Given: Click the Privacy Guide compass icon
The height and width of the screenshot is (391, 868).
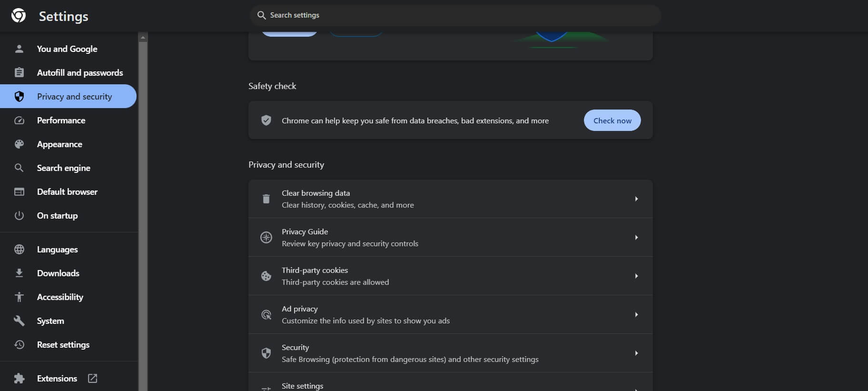Looking at the screenshot, I should (x=266, y=237).
